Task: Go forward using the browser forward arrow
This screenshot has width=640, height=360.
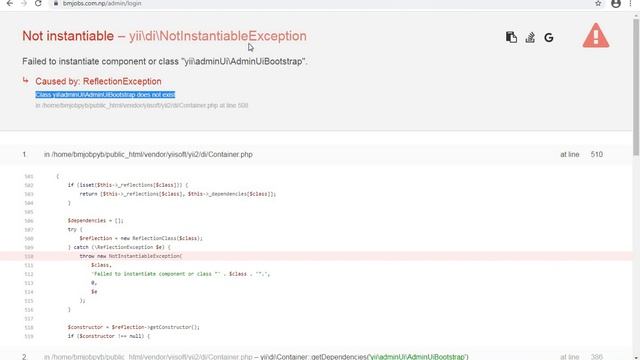Action: tap(23, 3)
